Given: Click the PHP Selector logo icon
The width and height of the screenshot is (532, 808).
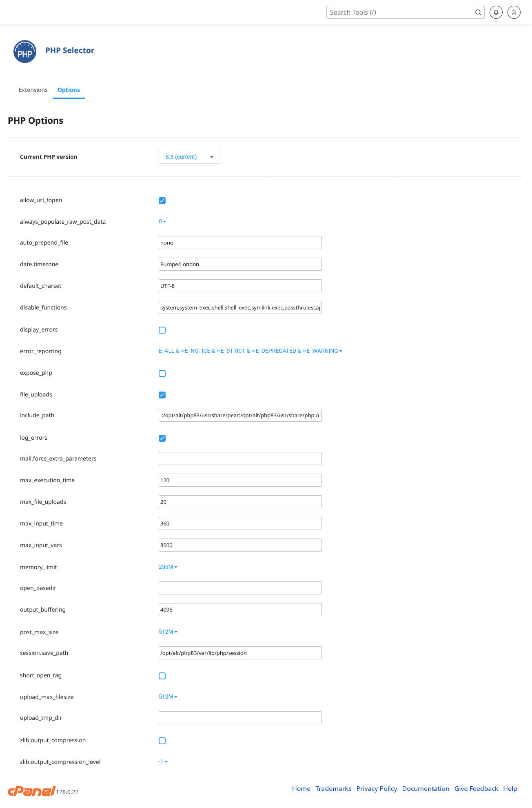Looking at the screenshot, I should point(25,51).
